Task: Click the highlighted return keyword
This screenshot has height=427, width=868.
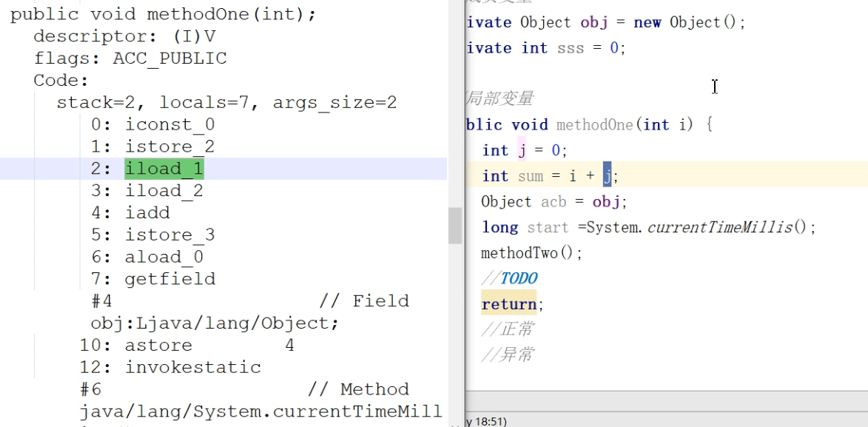Action: coord(509,304)
